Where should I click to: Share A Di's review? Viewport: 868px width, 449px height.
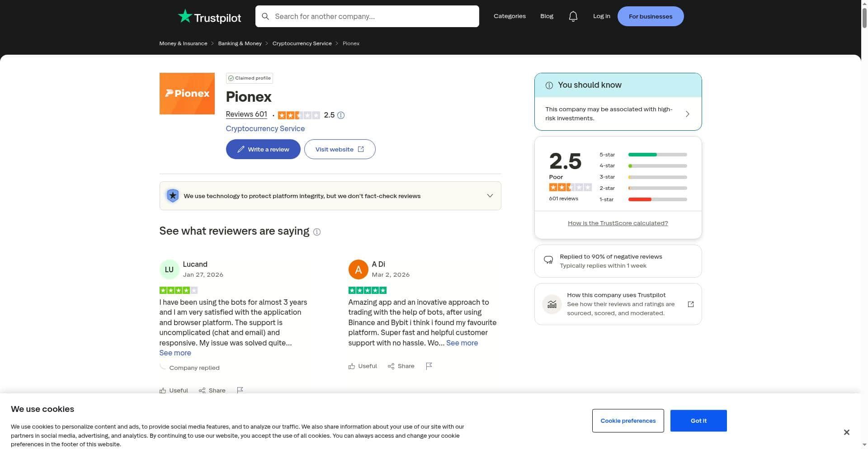(401, 366)
